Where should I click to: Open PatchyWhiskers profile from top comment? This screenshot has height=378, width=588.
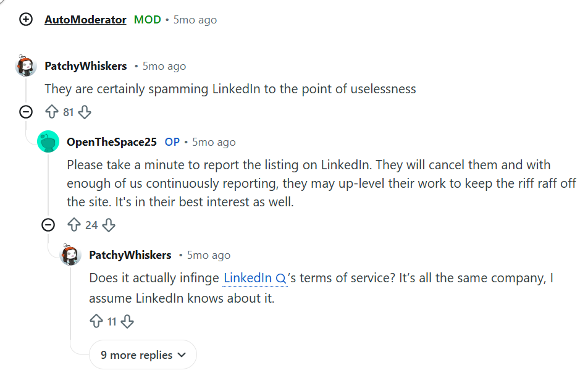pyautogui.click(x=86, y=66)
